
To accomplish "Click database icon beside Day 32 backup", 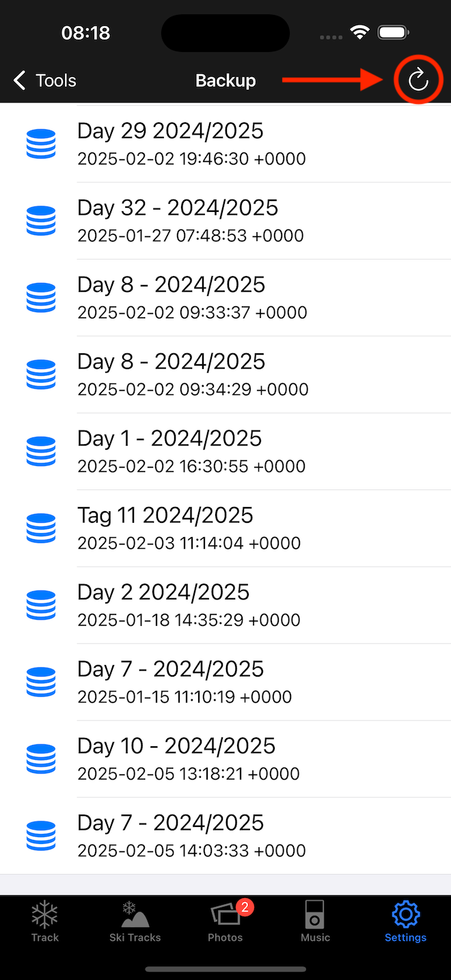I will tap(41, 221).
